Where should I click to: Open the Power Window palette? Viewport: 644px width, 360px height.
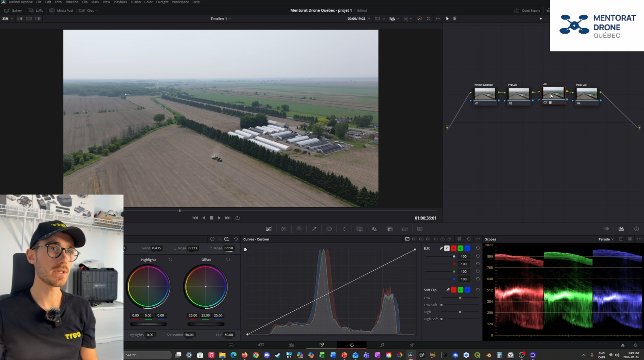click(x=329, y=229)
